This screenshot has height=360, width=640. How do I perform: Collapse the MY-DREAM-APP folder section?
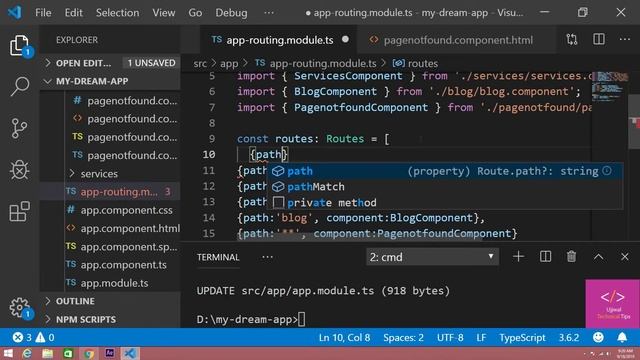(x=111, y=81)
